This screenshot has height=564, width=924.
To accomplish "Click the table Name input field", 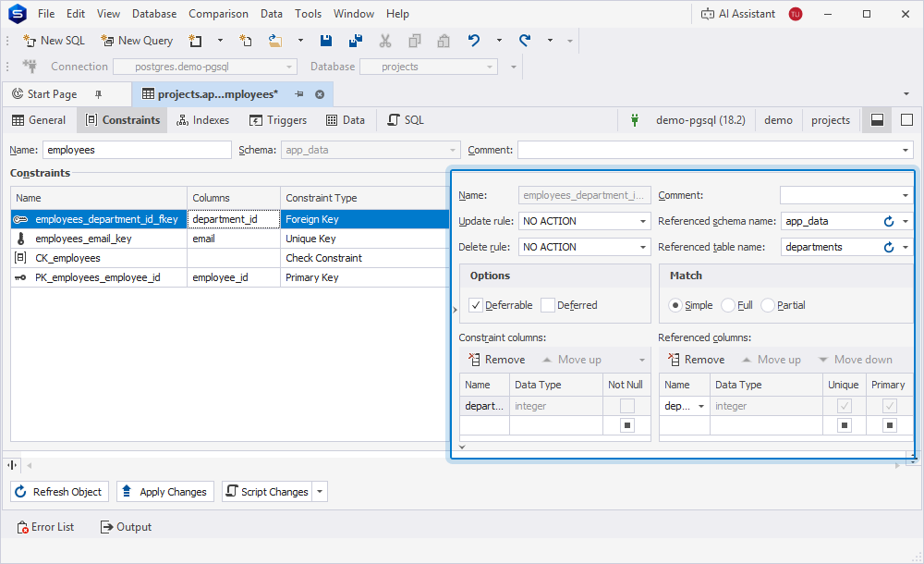I will [x=137, y=150].
